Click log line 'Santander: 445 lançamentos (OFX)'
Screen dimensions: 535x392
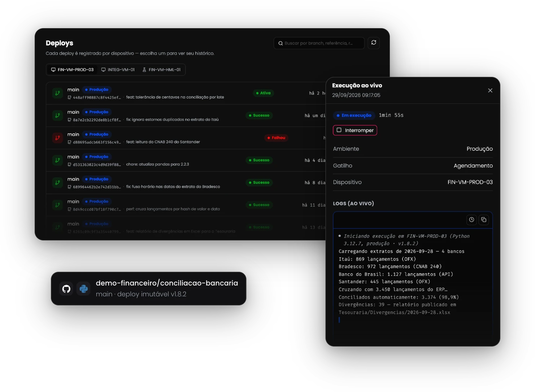tap(384, 282)
